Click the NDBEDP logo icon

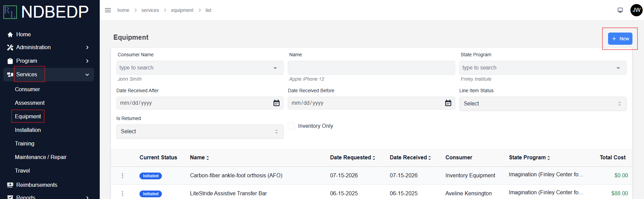coord(10,12)
